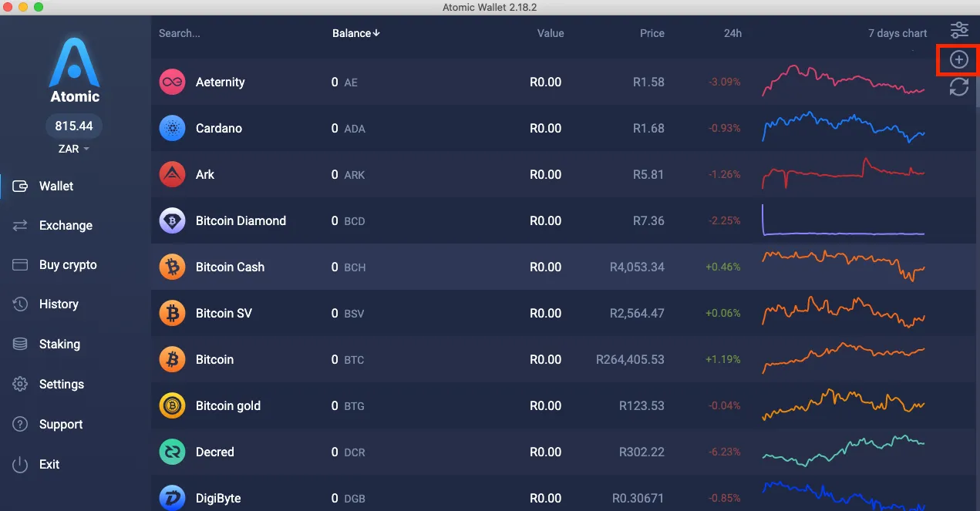The height and width of the screenshot is (511, 980).
Task: Click the add asset plus icon
Action: coord(958,59)
